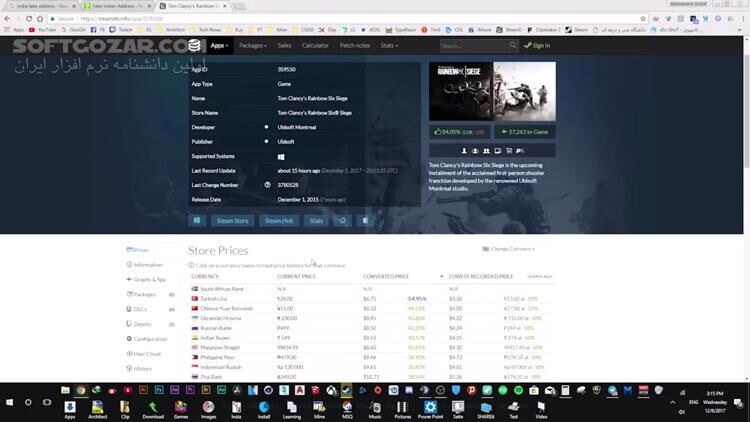Click the Turkish Lira currency row
The height and width of the screenshot is (422, 750).
[213, 298]
